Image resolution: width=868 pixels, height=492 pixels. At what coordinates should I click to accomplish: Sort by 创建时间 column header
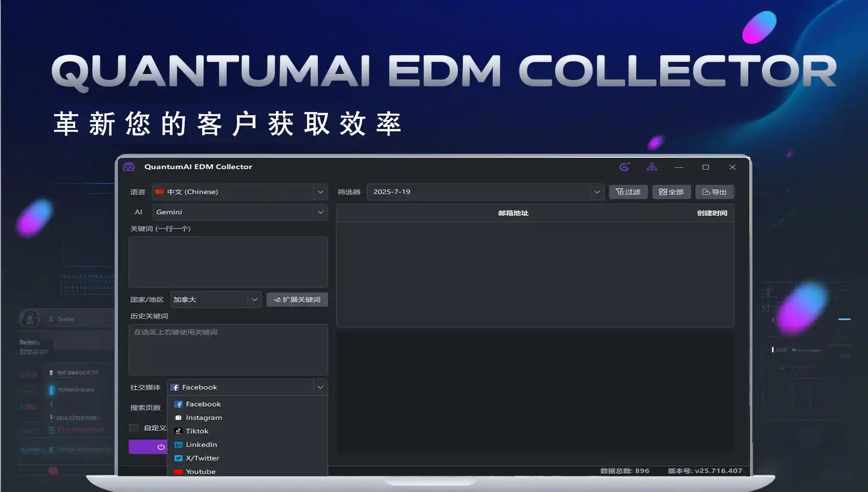tap(712, 213)
